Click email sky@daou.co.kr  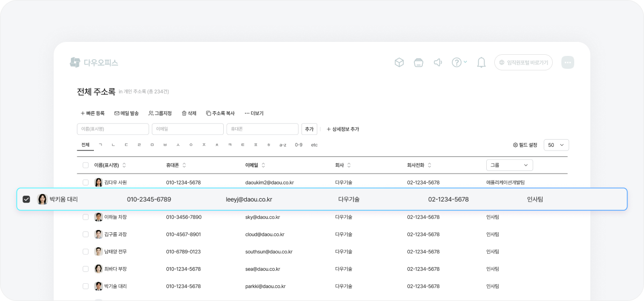[263, 217]
